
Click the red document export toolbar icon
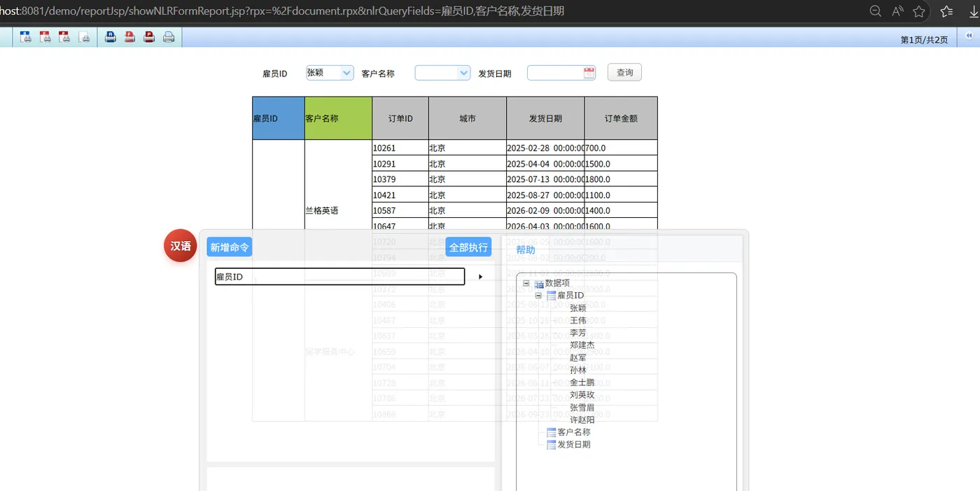click(45, 36)
